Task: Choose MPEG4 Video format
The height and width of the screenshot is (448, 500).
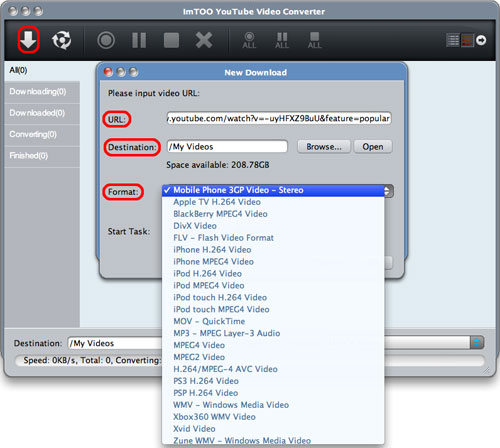Action: [273, 345]
